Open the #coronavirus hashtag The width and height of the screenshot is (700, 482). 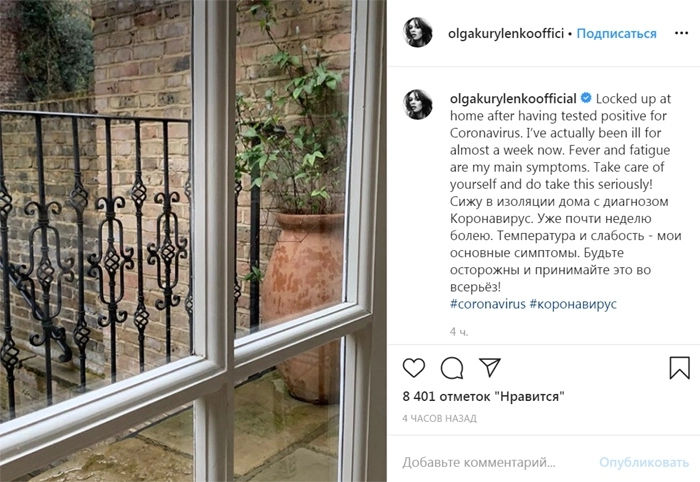click(488, 304)
